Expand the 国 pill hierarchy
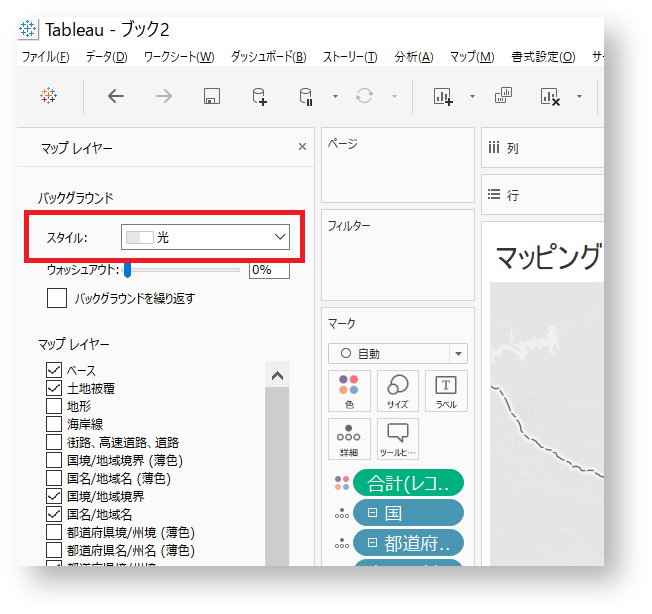652x614 pixels. [x=373, y=513]
